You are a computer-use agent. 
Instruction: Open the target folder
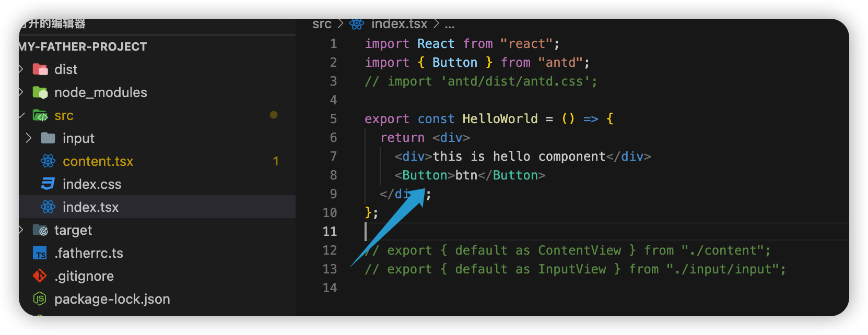[x=73, y=230]
